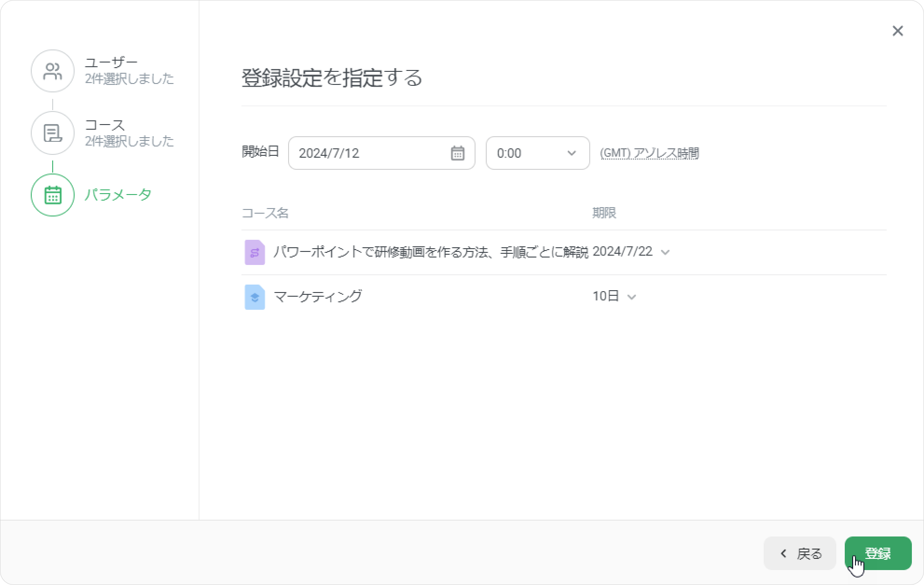Go to the ユーザー step label
The height and width of the screenshot is (585, 924).
[111, 63]
